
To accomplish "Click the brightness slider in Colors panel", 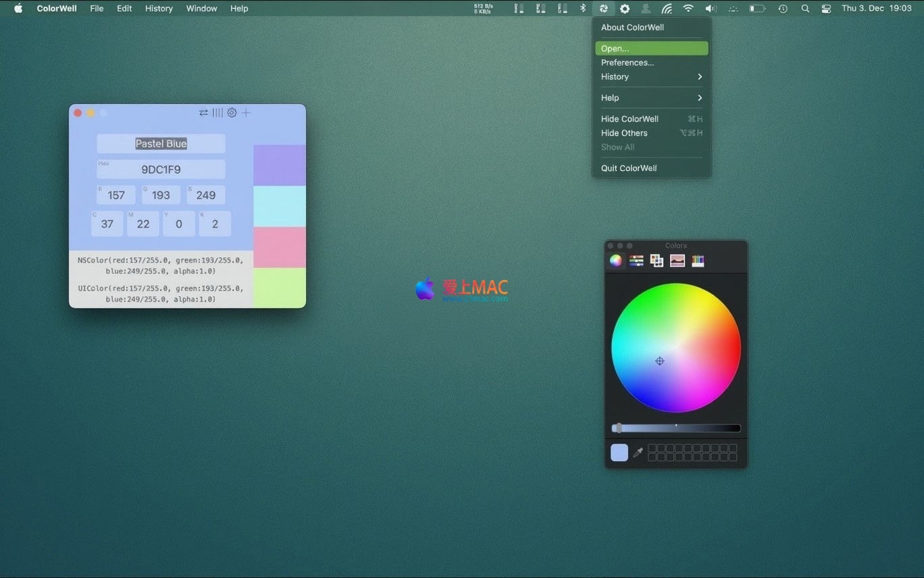I will (x=676, y=428).
